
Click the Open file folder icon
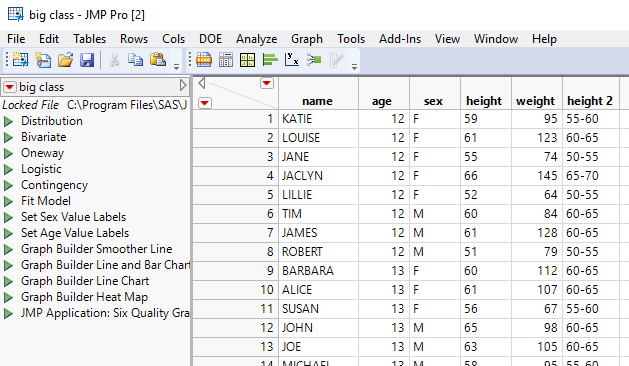click(65, 60)
